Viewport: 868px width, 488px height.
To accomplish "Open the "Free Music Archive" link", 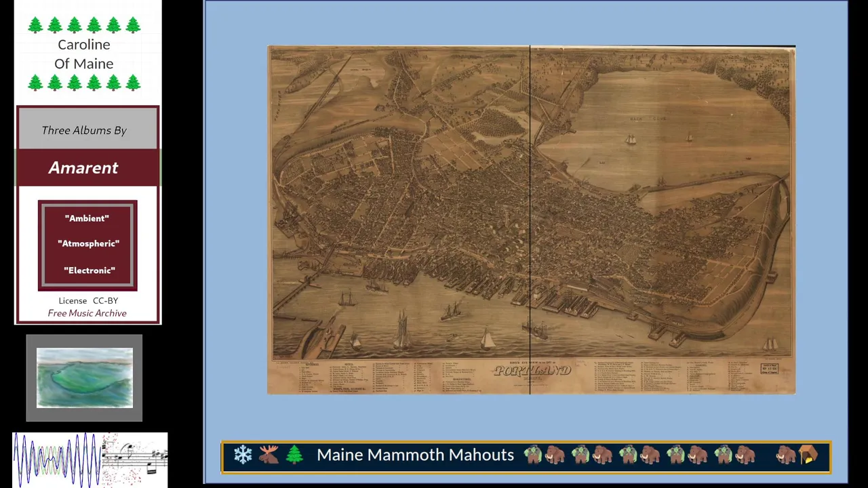I will pos(87,313).
